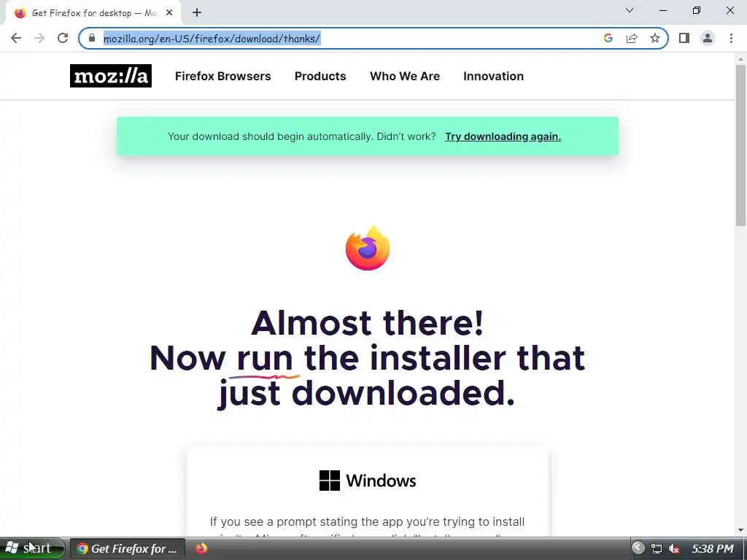
Task: Open a new tab
Action: 197,12
